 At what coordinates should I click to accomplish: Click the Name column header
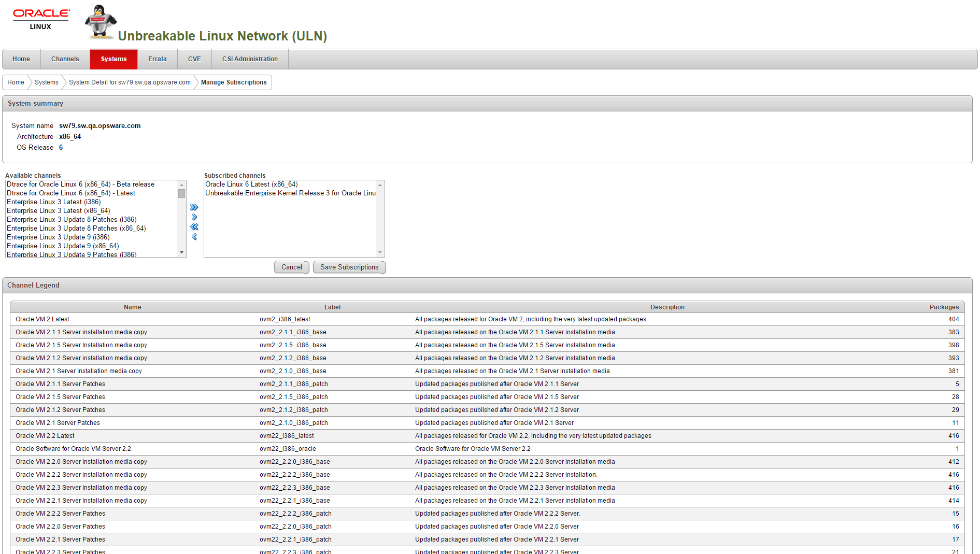pos(133,307)
